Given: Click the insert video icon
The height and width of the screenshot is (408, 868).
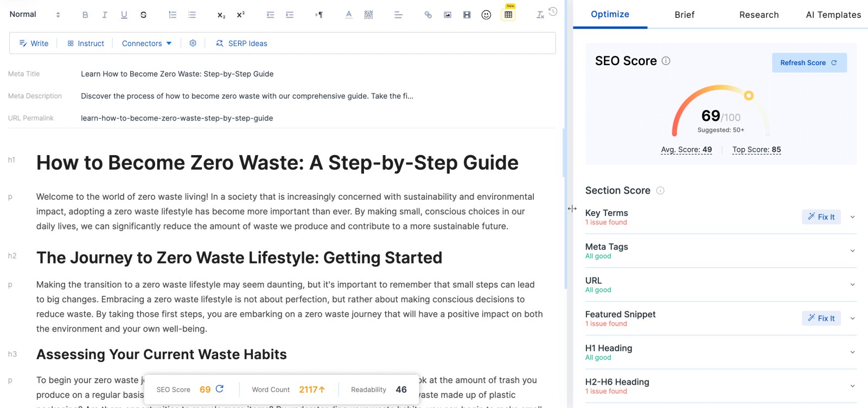Looking at the screenshot, I should (x=467, y=15).
